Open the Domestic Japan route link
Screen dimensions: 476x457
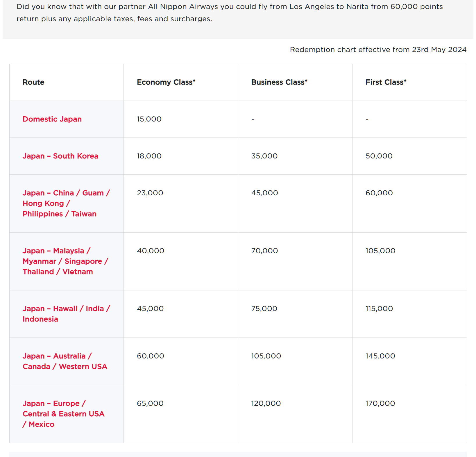tap(52, 119)
